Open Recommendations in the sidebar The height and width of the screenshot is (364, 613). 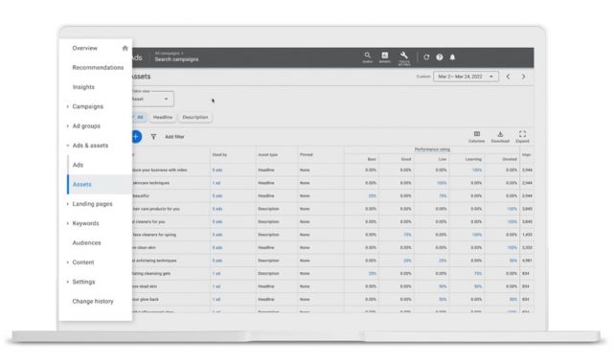(98, 67)
